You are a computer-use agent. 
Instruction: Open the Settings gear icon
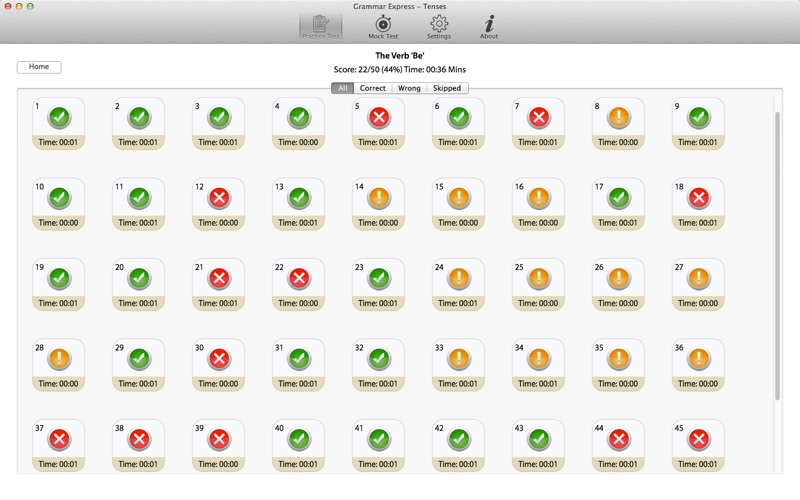(439, 25)
